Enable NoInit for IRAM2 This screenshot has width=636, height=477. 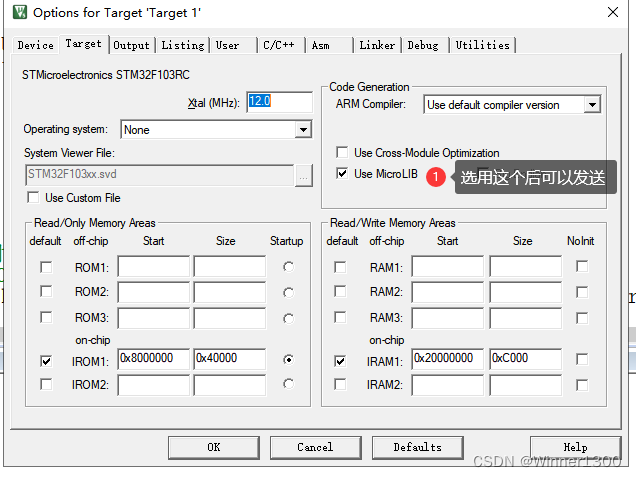(x=582, y=385)
